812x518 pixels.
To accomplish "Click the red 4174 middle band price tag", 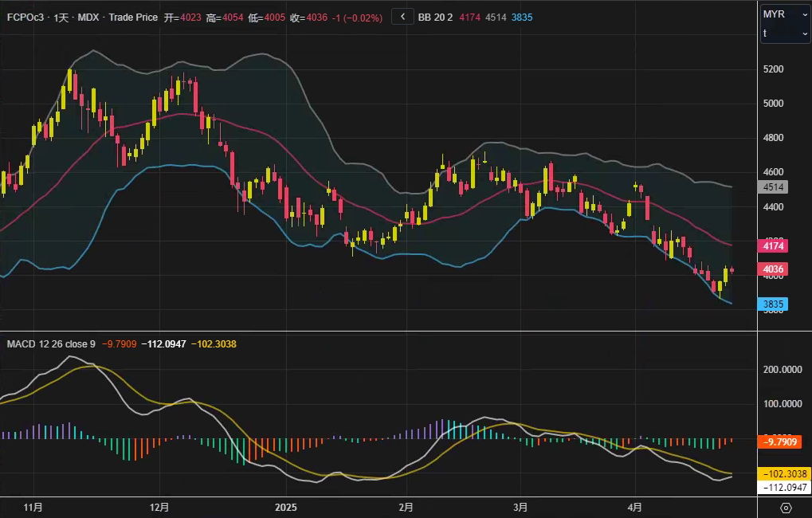I will (x=774, y=246).
